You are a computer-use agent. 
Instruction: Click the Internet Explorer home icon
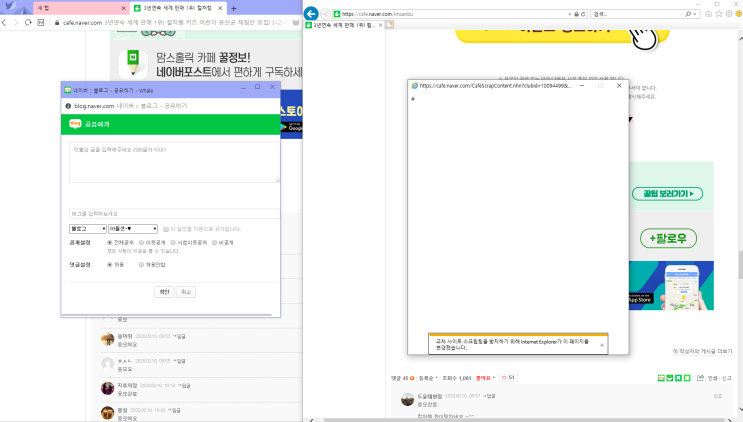pyautogui.click(x=709, y=14)
